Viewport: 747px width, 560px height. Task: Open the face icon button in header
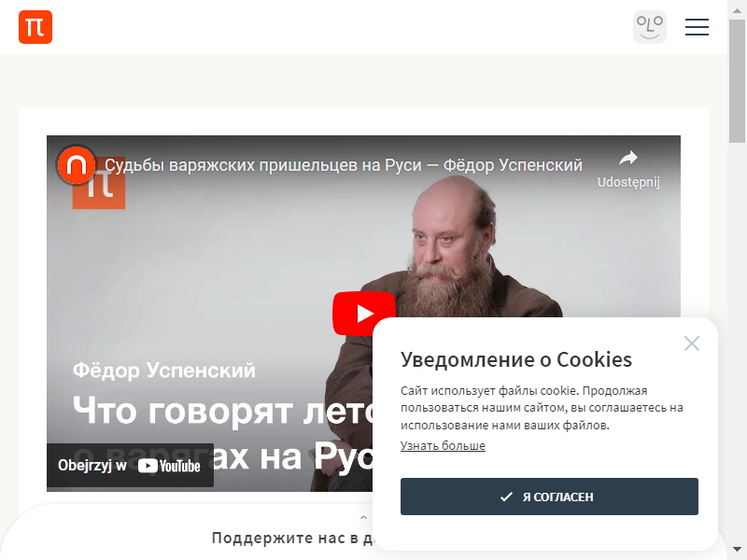(x=650, y=27)
